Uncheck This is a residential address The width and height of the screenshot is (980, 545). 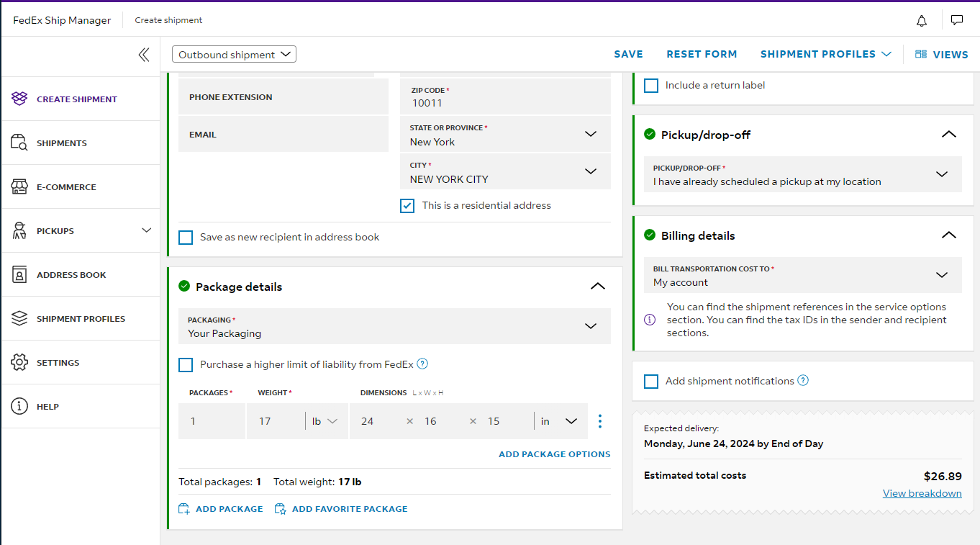[407, 206]
